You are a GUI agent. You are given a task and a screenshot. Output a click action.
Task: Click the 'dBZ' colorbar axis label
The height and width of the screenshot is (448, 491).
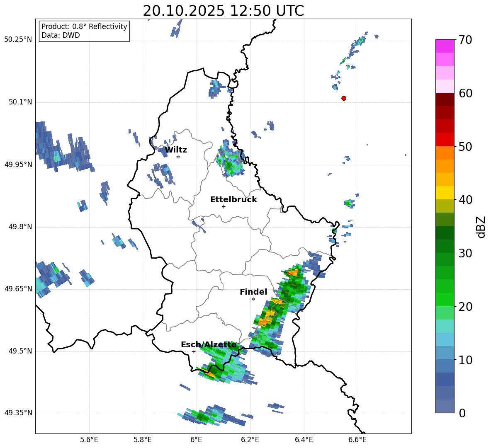(x=481, y=227)
